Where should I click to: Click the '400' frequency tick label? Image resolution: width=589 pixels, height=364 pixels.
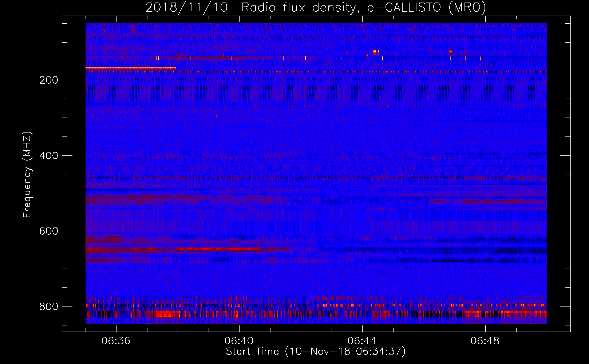[x=49, y=156]
